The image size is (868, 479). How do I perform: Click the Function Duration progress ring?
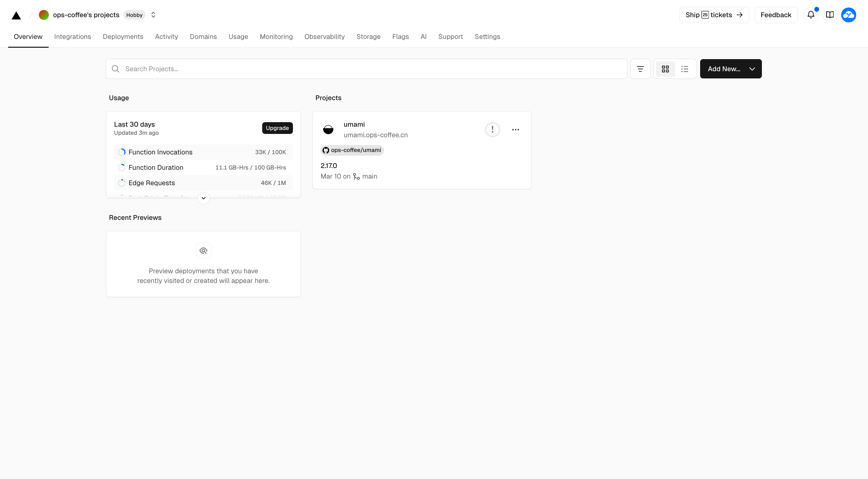122,167
